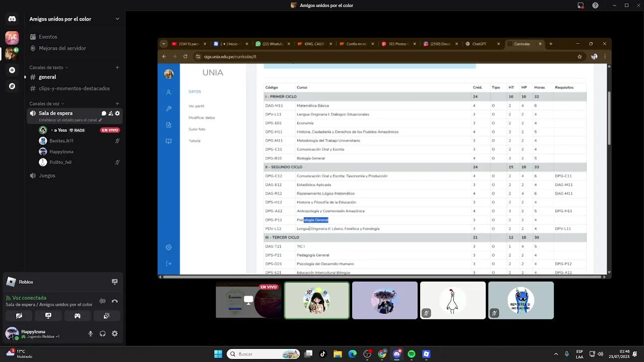Screen dimensions: 644x362
Task: Select the EN VIVO stream thumbnail tile
Action: tap(249, 300)
